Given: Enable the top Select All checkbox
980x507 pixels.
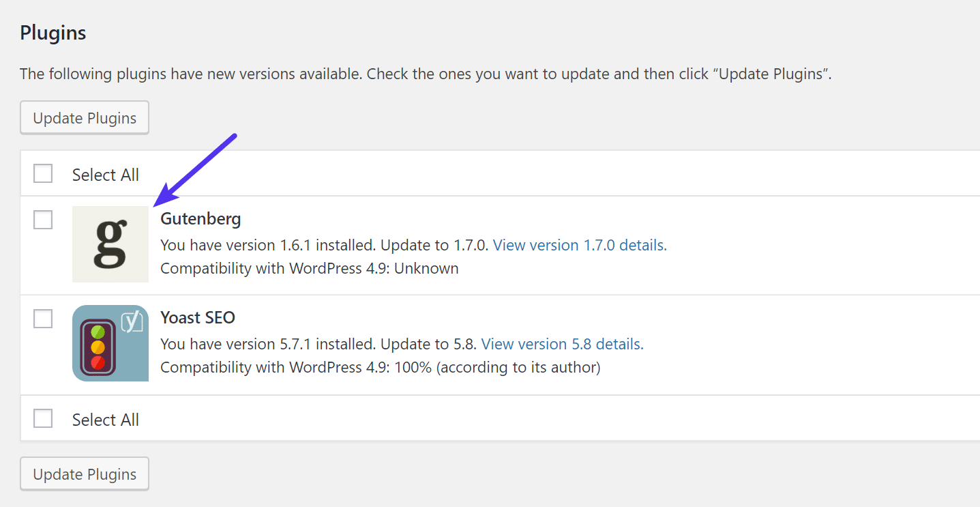Looking at the screenshot, I should tap(43, 173).
